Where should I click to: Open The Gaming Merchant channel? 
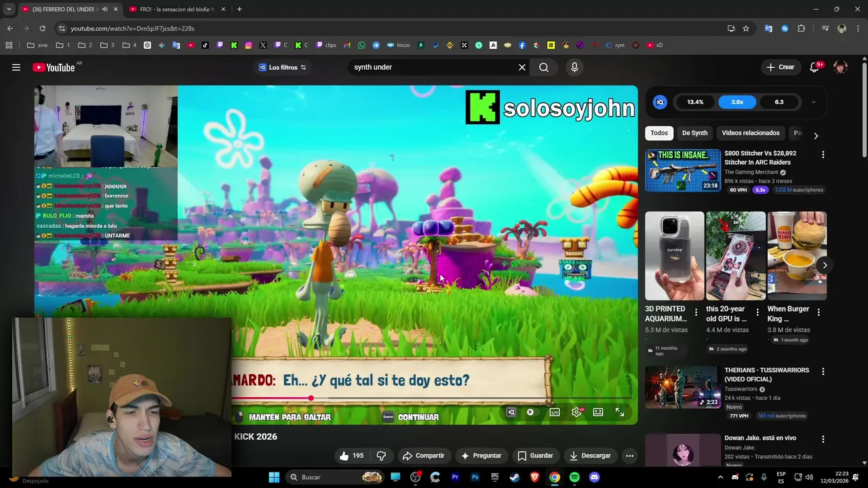751,172
